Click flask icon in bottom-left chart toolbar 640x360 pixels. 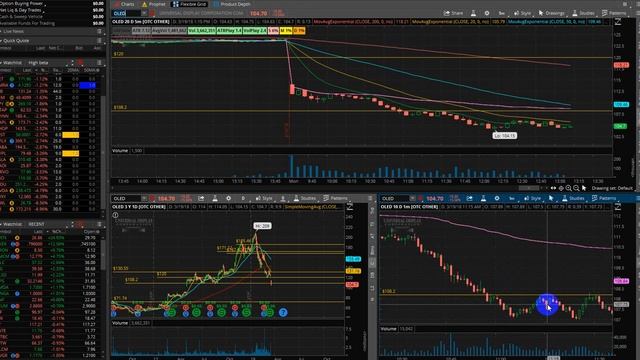(215, 198)
